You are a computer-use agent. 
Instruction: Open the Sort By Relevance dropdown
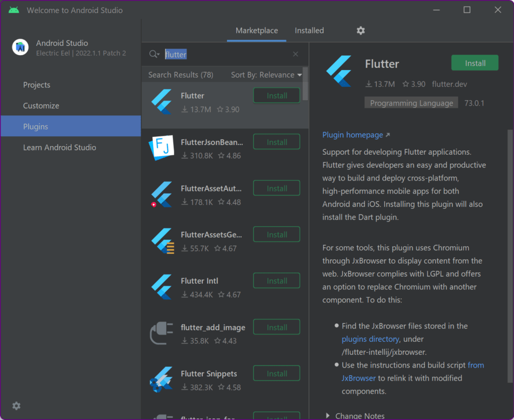point(266,74)
